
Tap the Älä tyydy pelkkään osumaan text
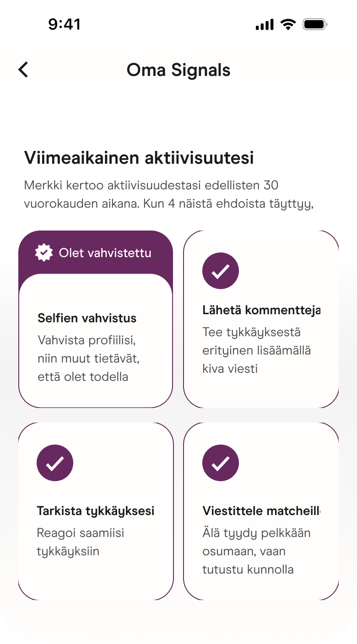click(257, 551)
